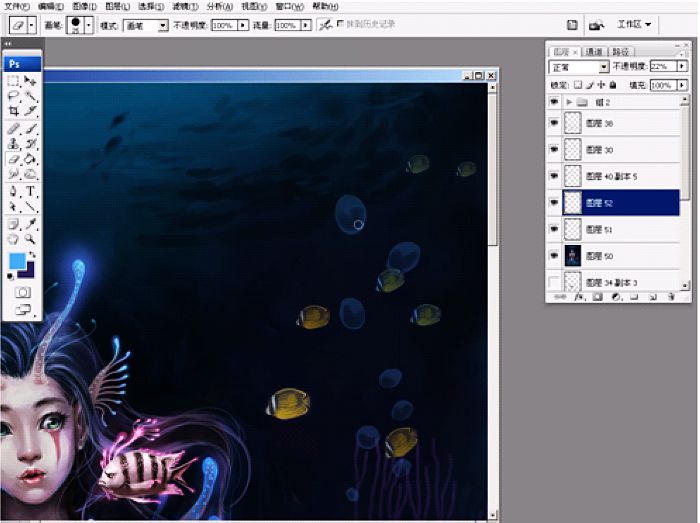Viewport: 700px width, 523px height.
Task: Select the Paint Bucket tool
Action: [30, 159]
